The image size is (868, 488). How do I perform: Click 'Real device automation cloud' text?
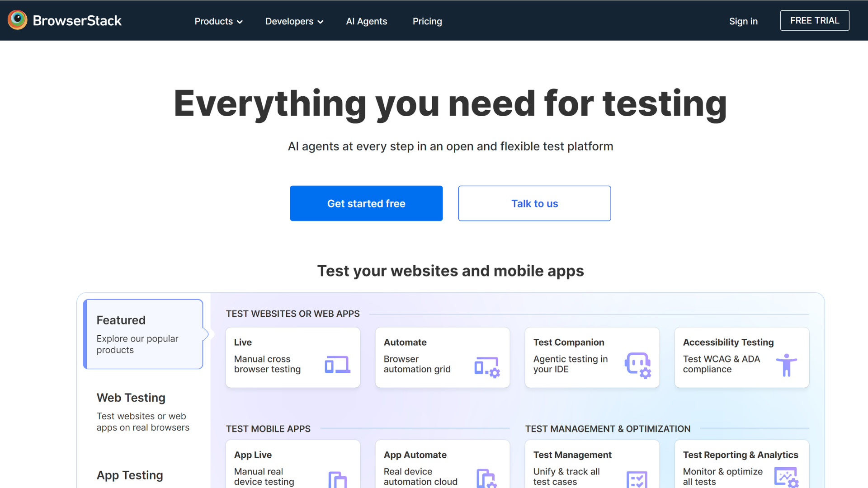coord(420,476)
